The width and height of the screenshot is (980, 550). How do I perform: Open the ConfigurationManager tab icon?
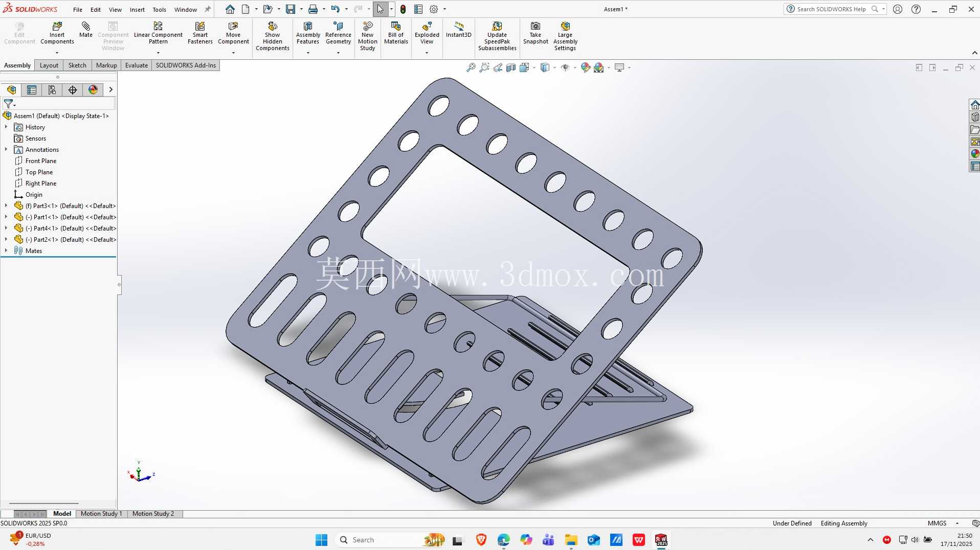pos(52,90)
